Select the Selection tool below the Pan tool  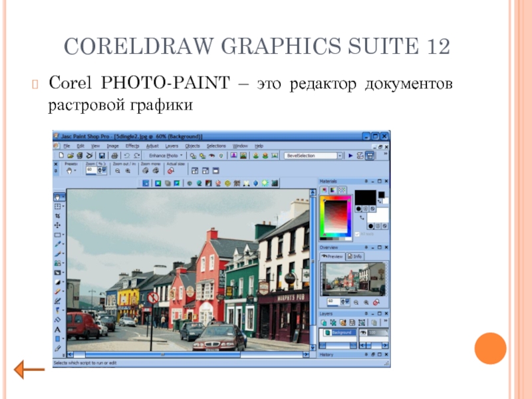[57, 206]
